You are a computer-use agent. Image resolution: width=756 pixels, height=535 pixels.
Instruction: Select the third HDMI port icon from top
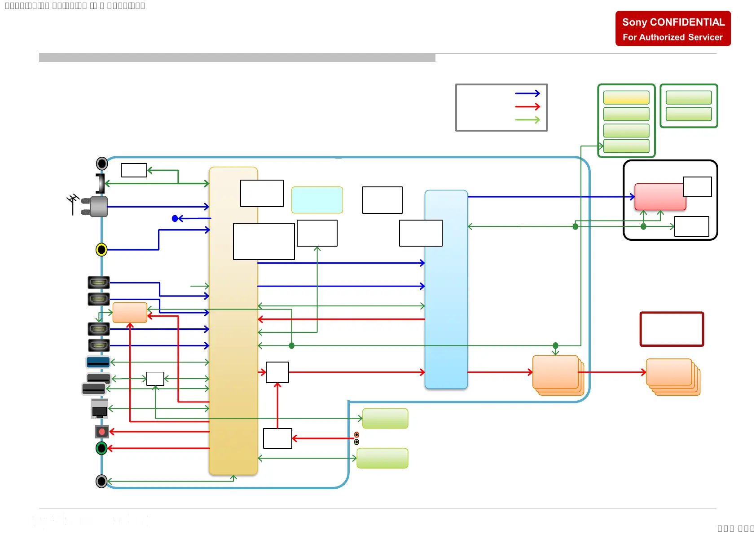99,329
